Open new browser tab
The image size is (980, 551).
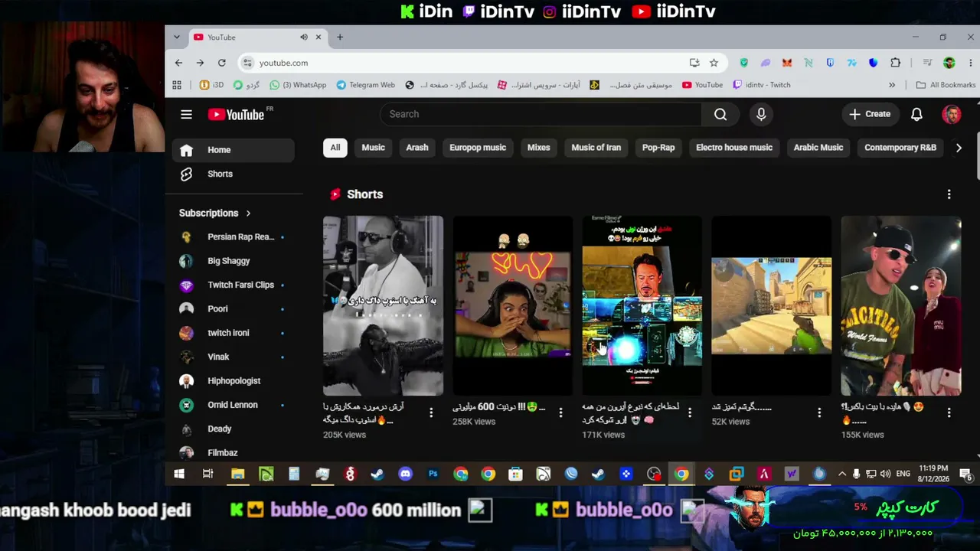click(x=340, y=37)
